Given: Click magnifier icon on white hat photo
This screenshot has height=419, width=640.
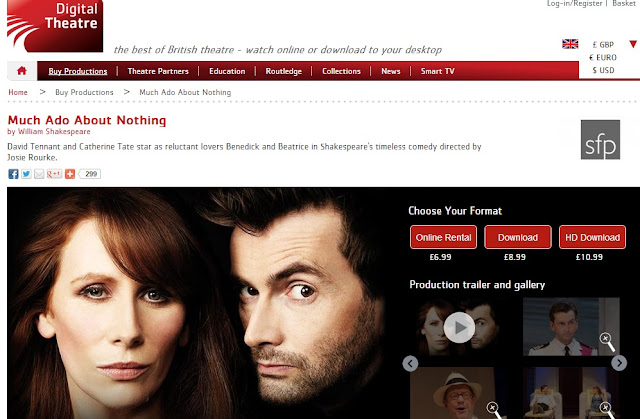Looking at the screenshot, I should [x=494, y=410].
